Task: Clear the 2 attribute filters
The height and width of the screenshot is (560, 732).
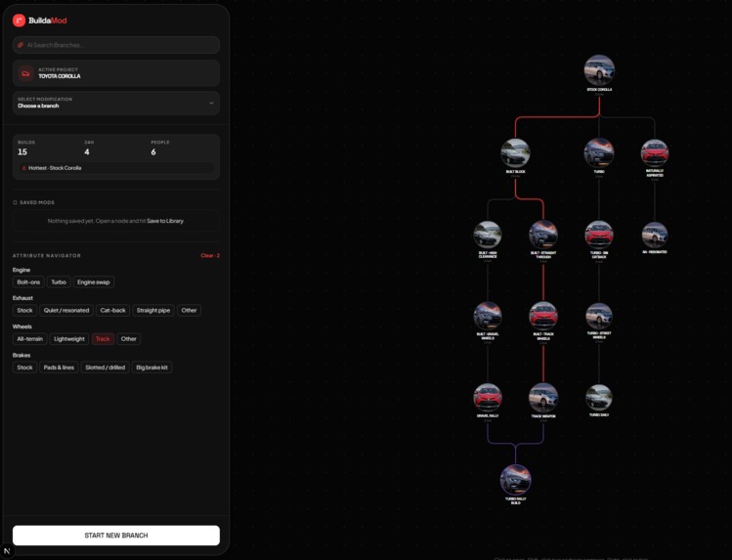Action: click(210, 256)
